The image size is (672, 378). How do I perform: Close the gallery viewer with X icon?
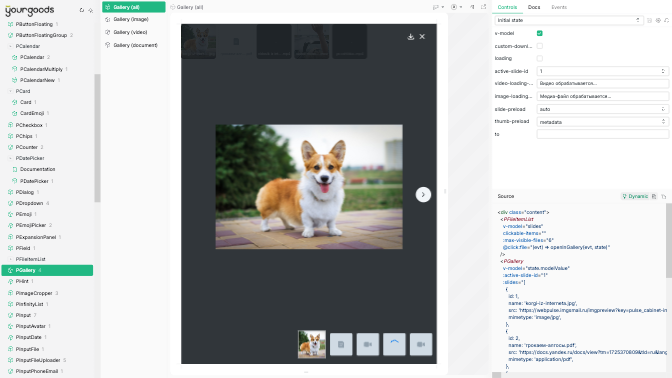point(422,37)
